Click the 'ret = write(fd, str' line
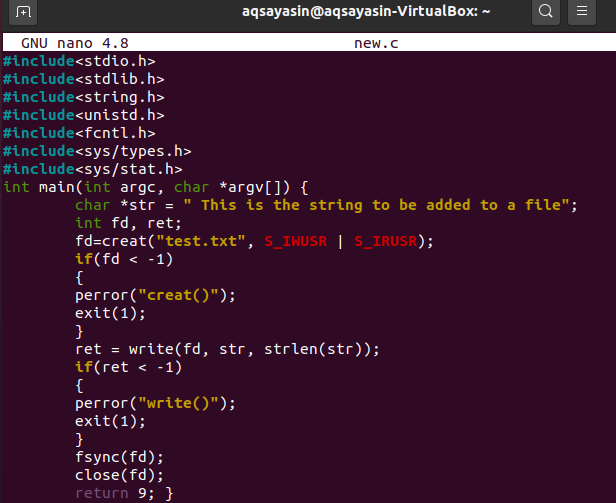The height and width of the screenshot is (503, 616). click(x=227, y=349)
